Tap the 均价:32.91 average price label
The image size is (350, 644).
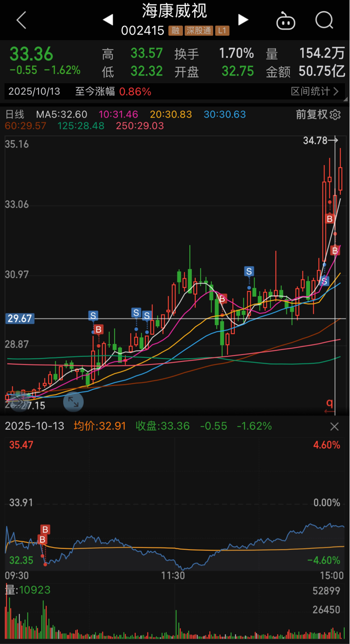[x=100, y=426]
